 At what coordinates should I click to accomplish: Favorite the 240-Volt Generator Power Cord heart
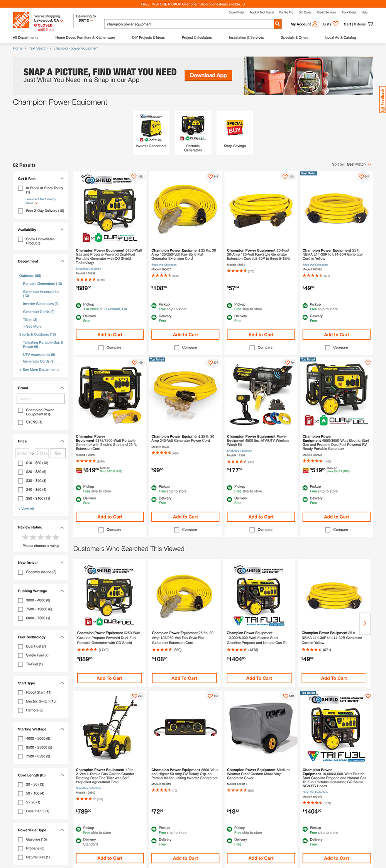point(210,363)
